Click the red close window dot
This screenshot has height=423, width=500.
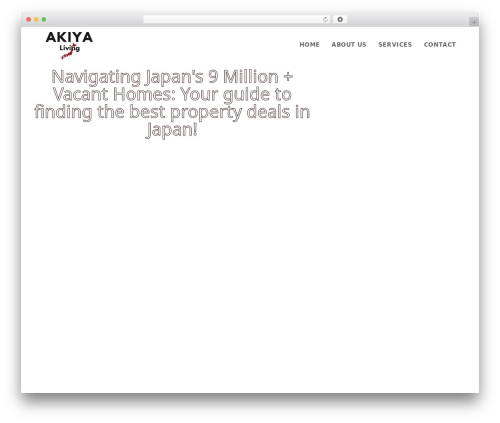29,20
